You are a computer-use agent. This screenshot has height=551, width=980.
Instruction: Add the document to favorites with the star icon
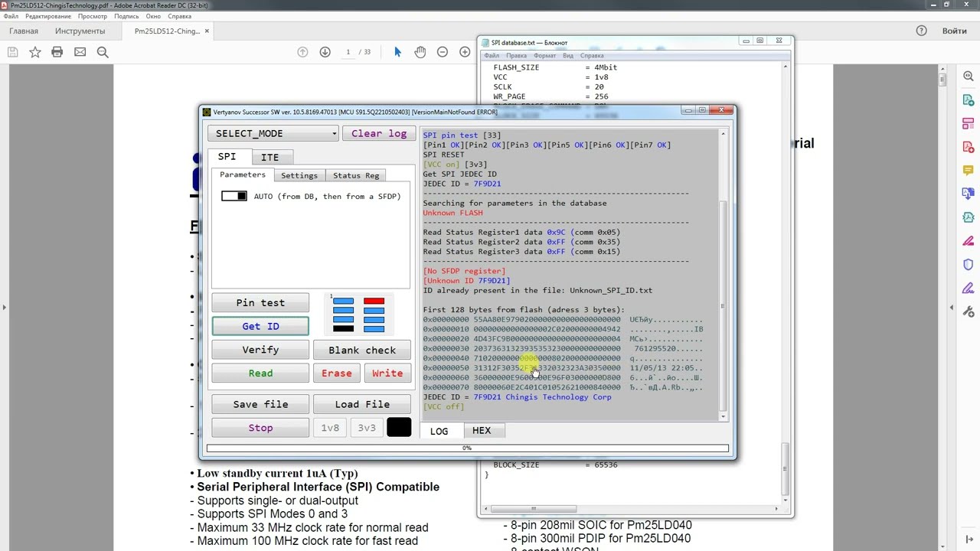click(x=35, y=52)
